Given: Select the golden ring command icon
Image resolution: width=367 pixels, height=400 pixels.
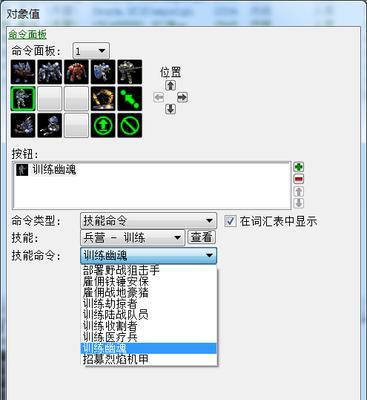Looking at the screenshot, I should point(103,99).
